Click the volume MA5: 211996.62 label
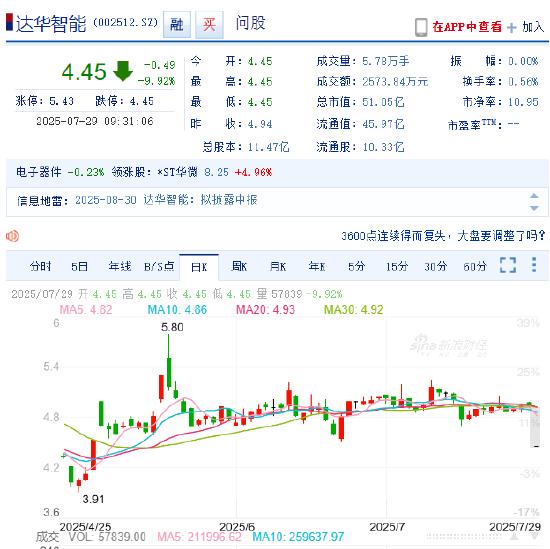The width and height of the screenshot is (550, 549). [199, 537]
